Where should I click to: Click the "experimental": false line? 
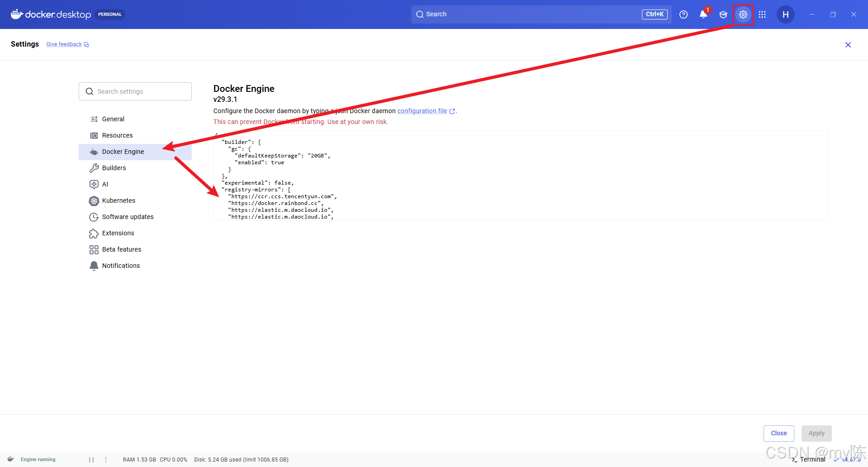point(258,183)
